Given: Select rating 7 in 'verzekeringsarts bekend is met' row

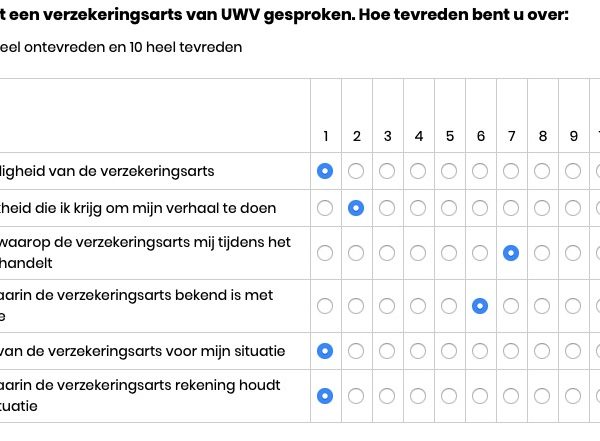Looking at the screenshot, I should 511,306.
